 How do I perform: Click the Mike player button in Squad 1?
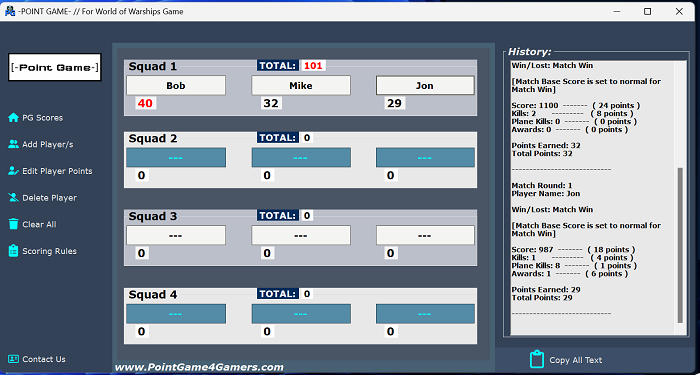pyautogui.click(x=301, y=85)
